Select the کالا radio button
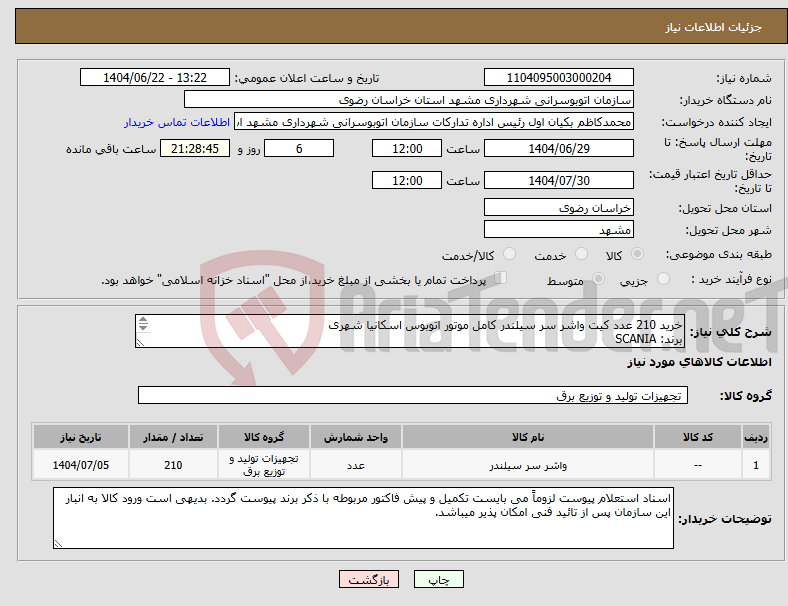This screenshot has width=788, height=606. [637, 254]
